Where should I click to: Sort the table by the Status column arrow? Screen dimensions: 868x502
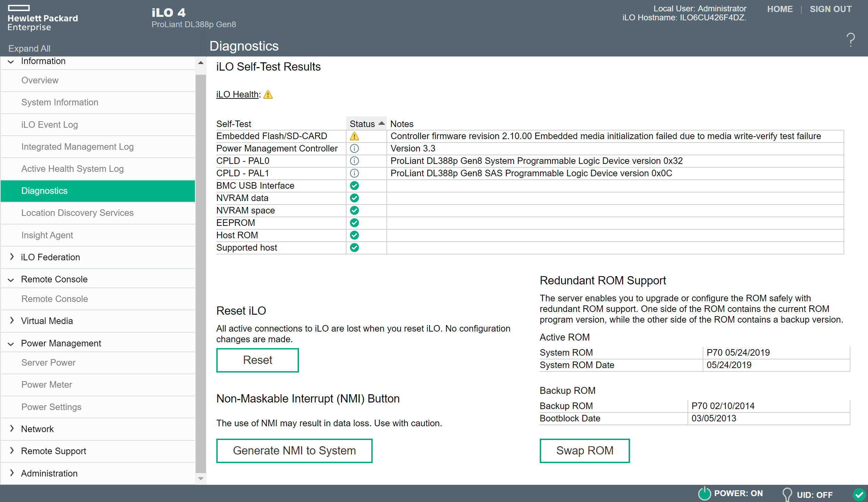pos(381,124)
